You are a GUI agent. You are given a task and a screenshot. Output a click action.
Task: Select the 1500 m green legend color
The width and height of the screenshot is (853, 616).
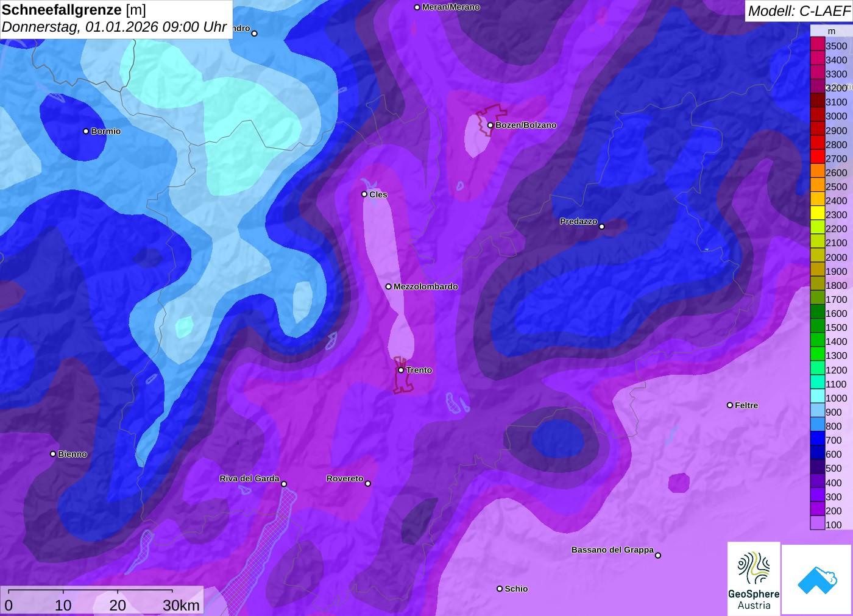818,326
